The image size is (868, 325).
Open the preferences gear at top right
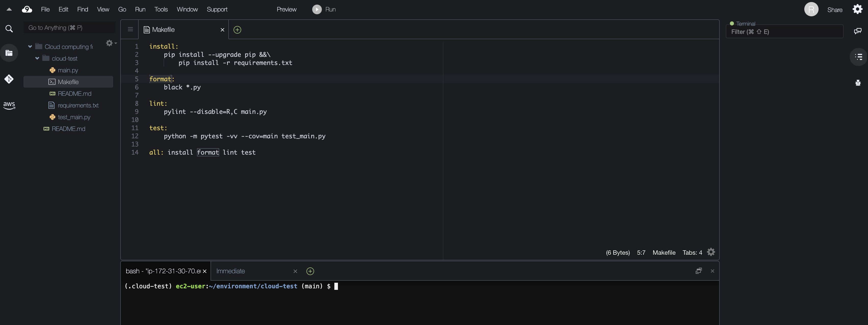(858, 9)
